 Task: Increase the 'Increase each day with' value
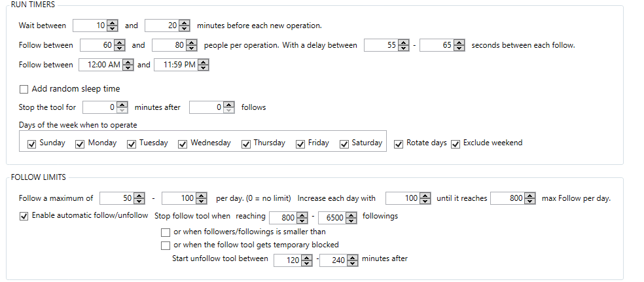(x=426, y=196)
